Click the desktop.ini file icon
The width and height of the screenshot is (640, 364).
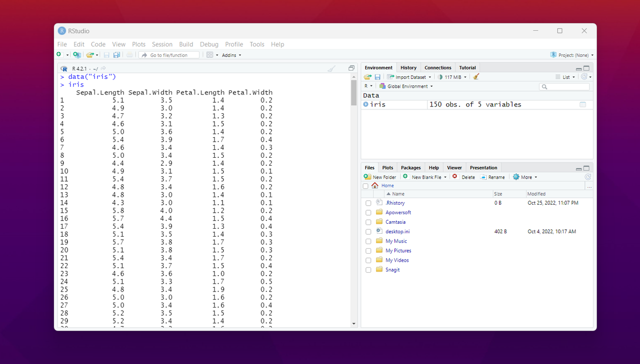[x=379, y=231]
